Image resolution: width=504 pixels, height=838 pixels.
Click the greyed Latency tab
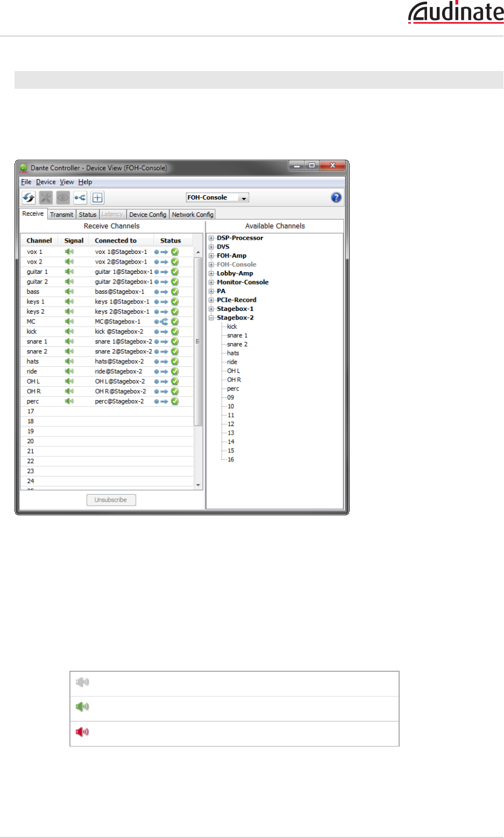112,214
